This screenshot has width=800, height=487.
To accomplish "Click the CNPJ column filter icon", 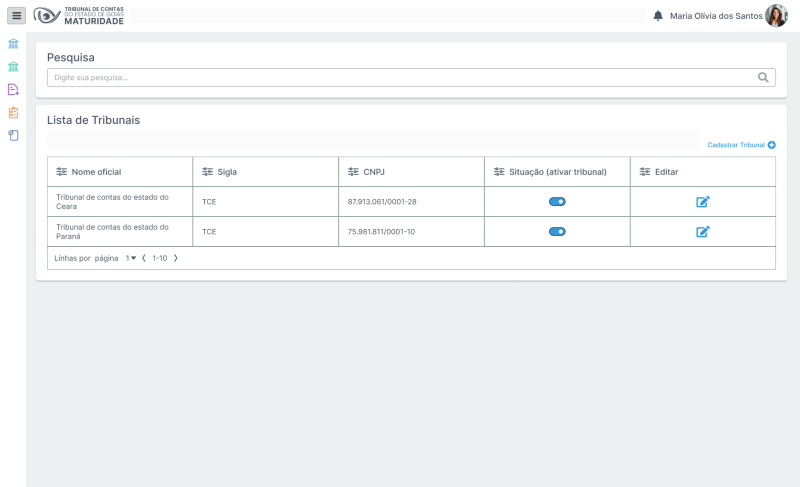I will coord(353,172).
